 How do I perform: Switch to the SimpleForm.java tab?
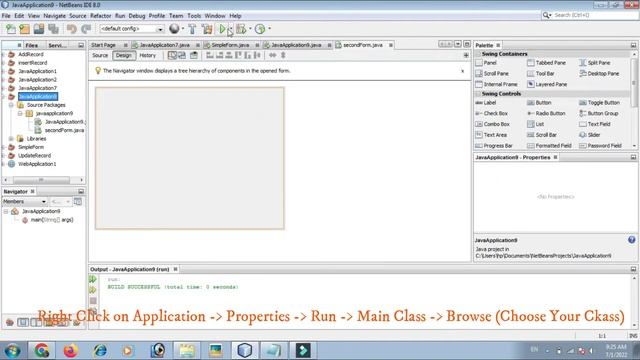[230, 45]
